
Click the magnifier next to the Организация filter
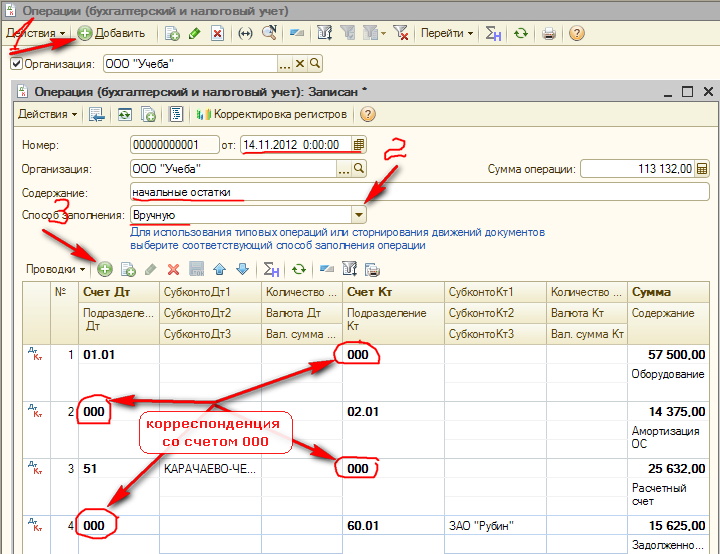(315, 64)
